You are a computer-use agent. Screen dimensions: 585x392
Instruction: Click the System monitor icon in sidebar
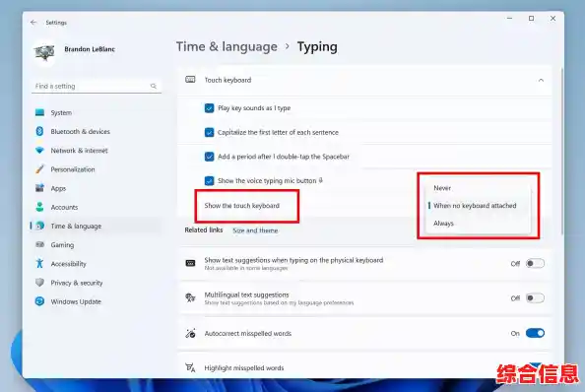tap(39, 112)
